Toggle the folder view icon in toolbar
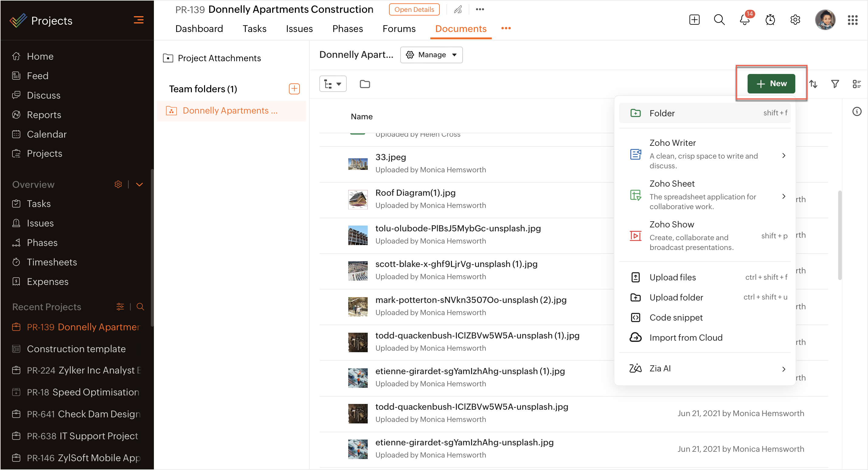 coord(365,84)
